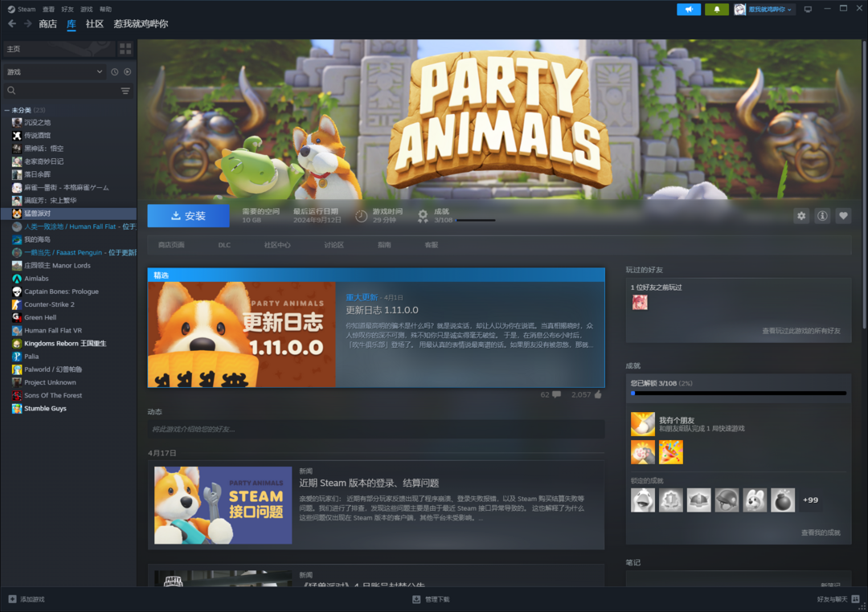Open the 帮助 menu
This screenshot has height=612, width=868.
105,10
